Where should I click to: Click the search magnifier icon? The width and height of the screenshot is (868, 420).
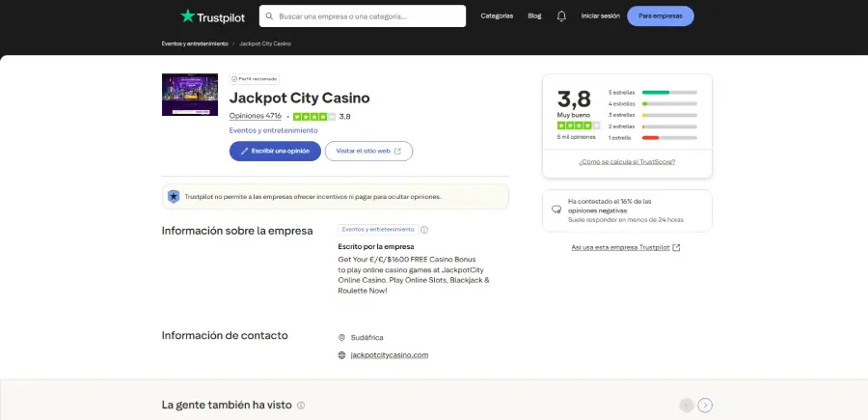coord(270,16)
